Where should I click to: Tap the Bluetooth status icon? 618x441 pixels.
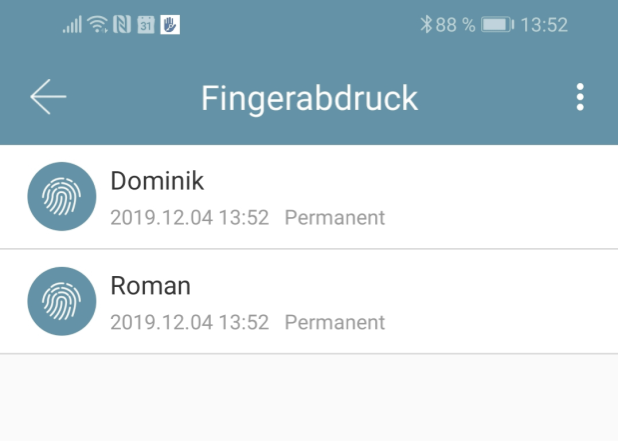[425, 24]
